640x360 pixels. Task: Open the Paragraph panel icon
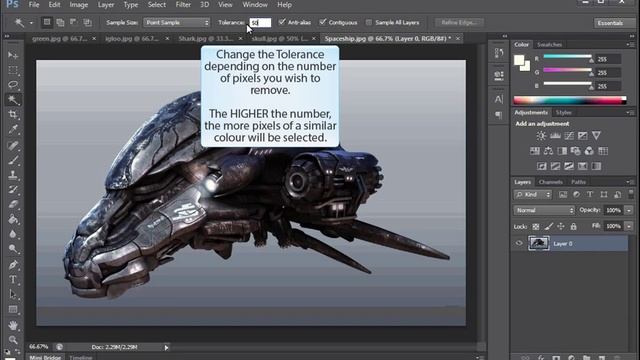(499, 115)
